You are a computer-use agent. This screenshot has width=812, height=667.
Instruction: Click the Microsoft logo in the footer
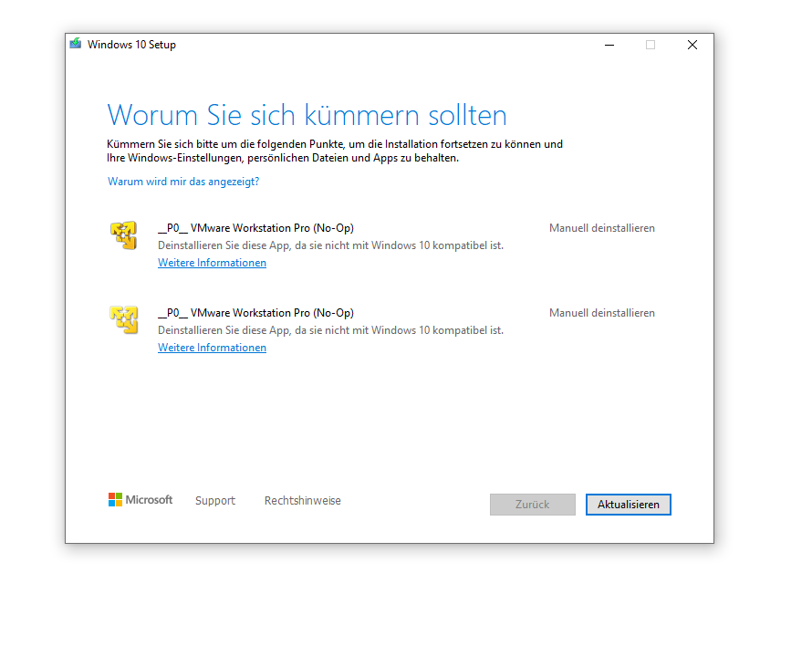pos(140,500)
